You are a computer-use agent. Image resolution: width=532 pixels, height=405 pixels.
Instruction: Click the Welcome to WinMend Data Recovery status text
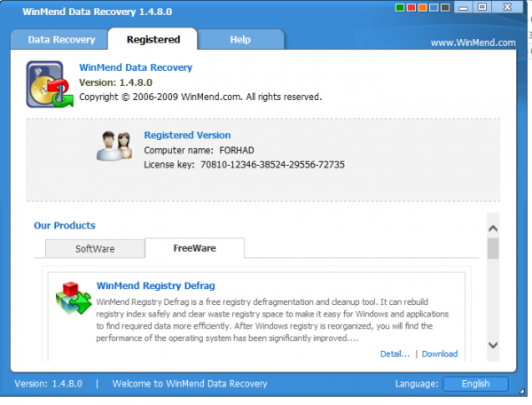point(190,384)
